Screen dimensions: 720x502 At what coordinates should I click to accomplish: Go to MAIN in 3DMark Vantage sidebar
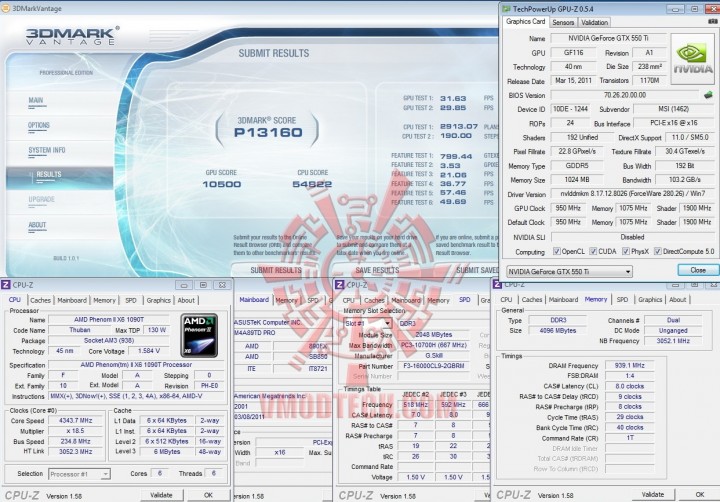point(36,100)
